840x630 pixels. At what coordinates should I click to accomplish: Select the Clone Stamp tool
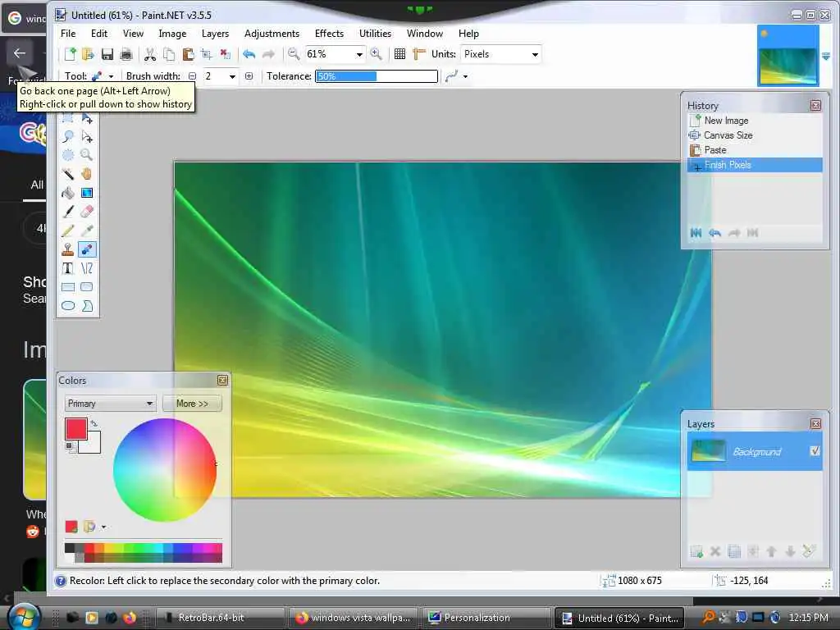point(68,249)
